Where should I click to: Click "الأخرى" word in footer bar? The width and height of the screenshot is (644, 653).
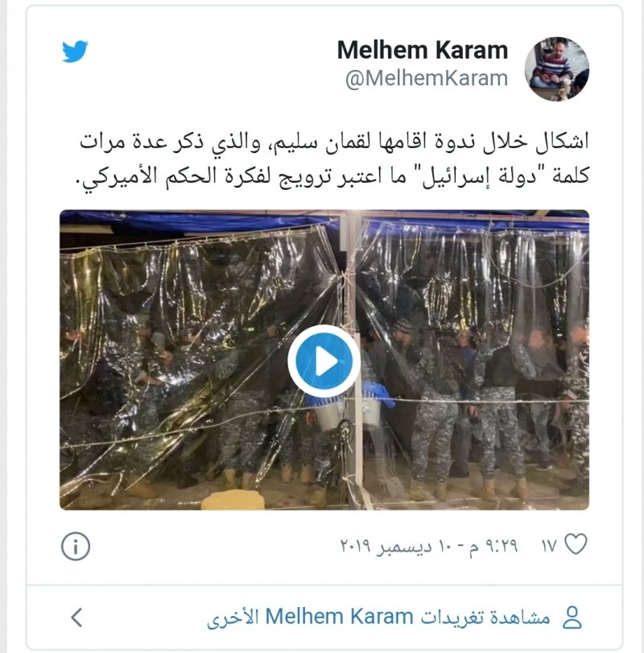point(233,618)
